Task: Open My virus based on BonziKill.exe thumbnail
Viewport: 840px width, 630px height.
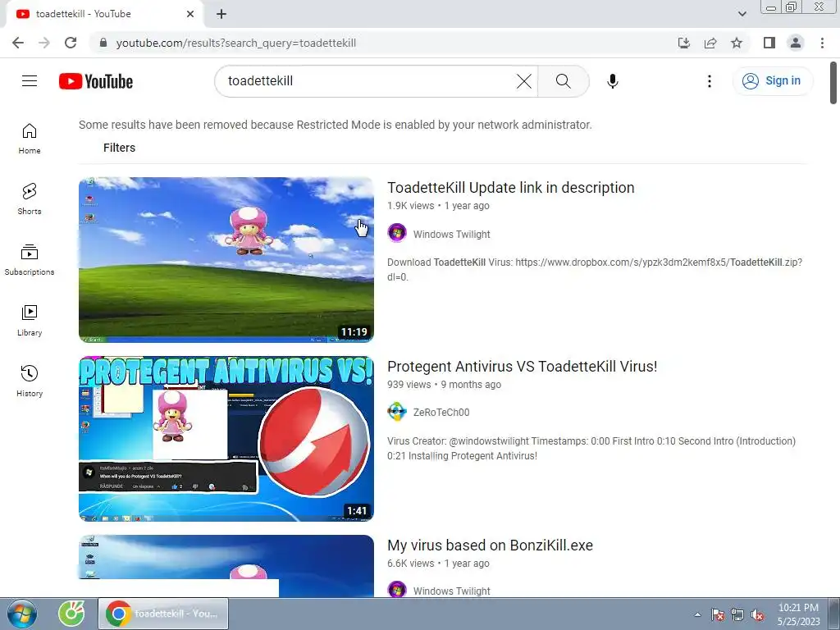Action: point(226,566)
